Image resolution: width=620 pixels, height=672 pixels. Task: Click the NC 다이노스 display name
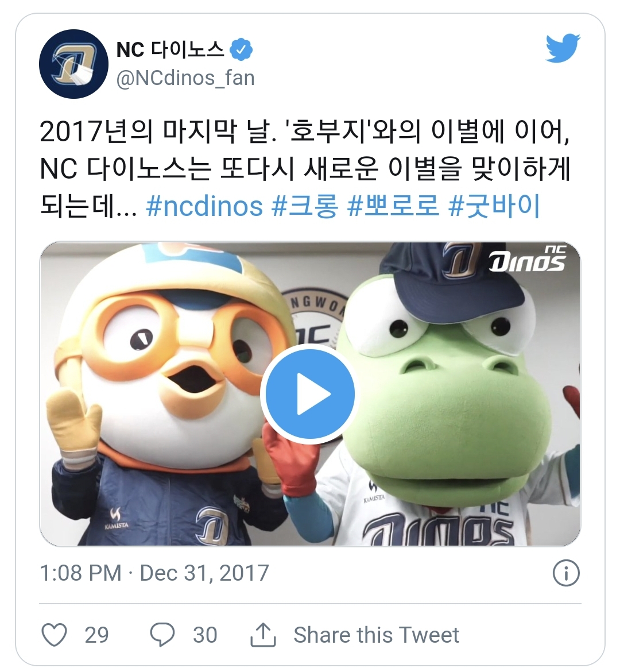(x=170, y=50)
